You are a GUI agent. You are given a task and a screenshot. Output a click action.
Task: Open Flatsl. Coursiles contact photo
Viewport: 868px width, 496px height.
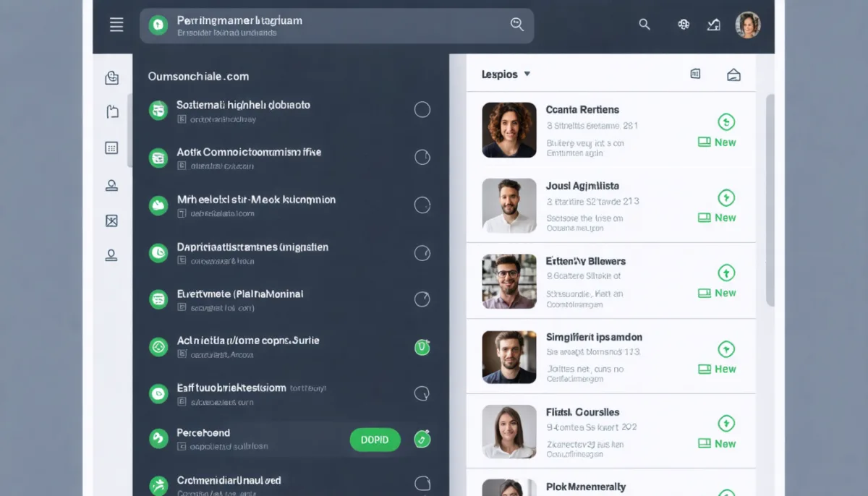click(509, 432)
